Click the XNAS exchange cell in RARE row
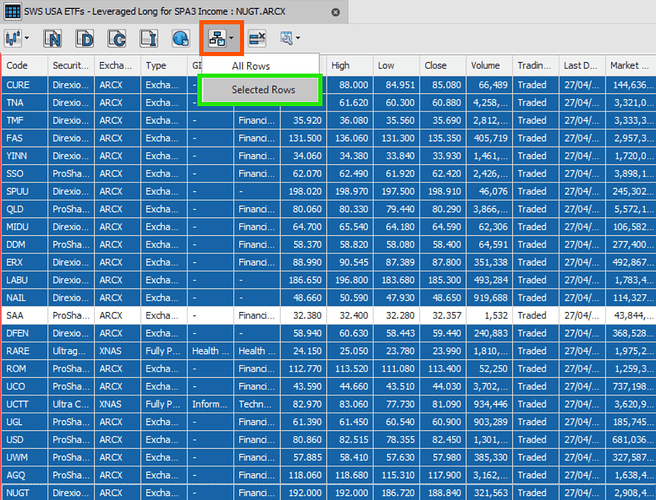The image size is (656, 500). point(118,351)
